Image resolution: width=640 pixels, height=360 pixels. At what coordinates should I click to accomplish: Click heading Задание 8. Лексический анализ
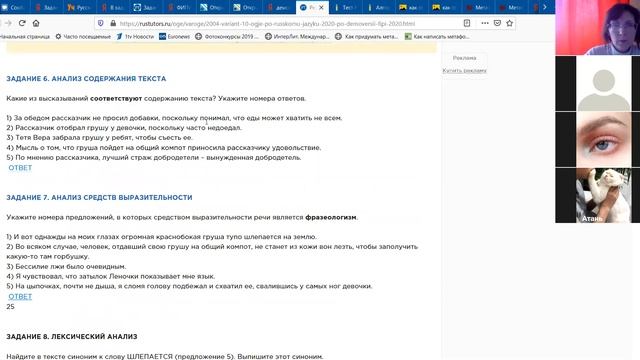click(72, 337)
